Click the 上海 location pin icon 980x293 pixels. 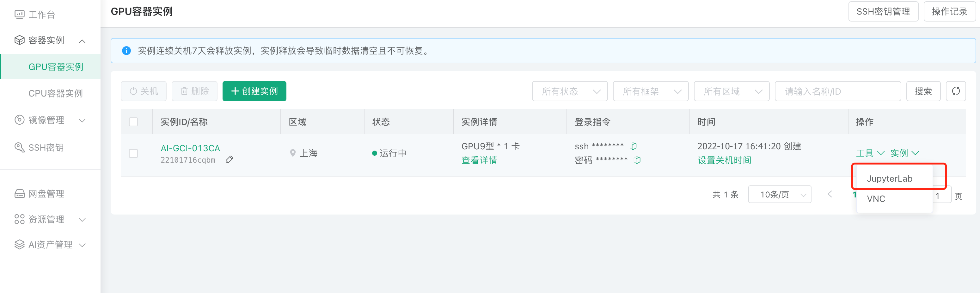[292, 153]
